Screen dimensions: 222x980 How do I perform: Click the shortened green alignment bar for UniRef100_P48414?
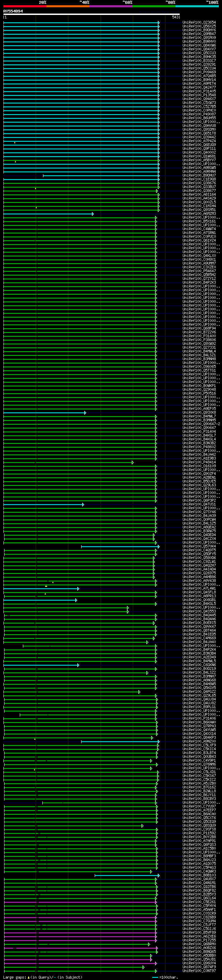pos(69,463)
